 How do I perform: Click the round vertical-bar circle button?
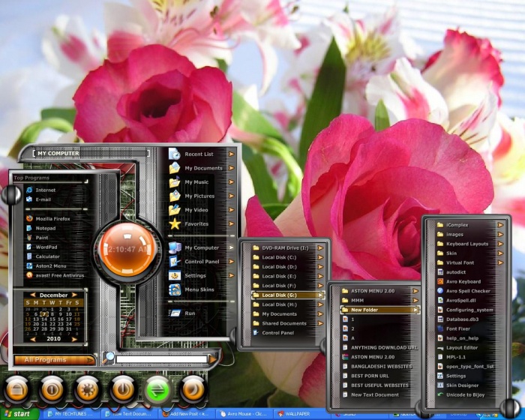(52, 389)
